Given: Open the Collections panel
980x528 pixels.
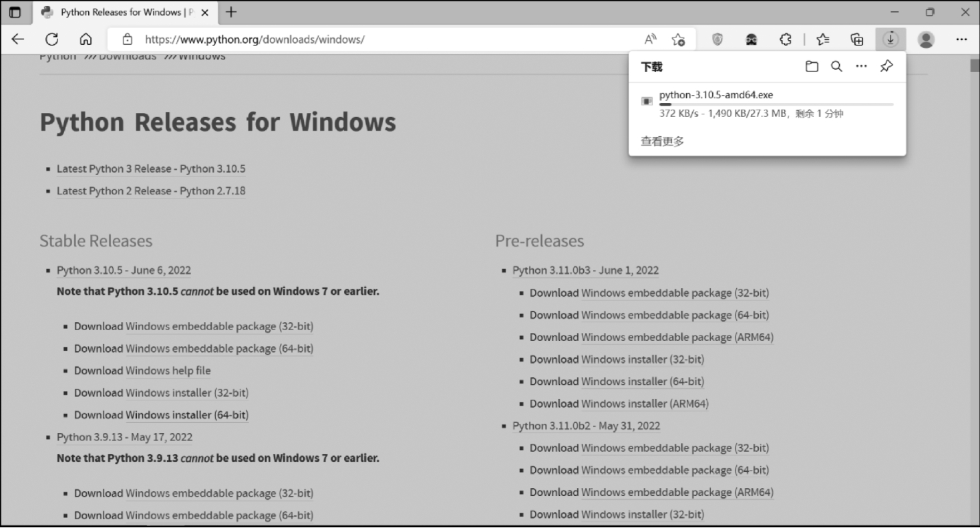Looking at the screenshot, I should coord(856,39).
